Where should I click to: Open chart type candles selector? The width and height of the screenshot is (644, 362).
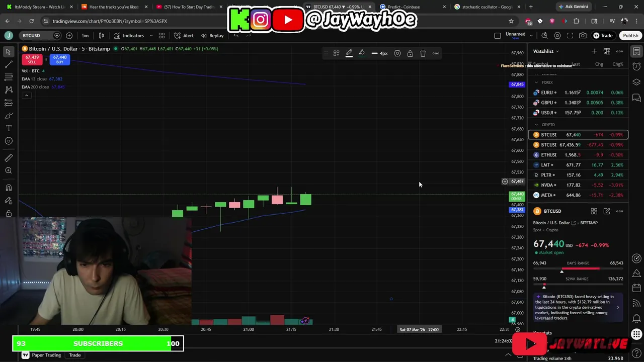[101, 36]
